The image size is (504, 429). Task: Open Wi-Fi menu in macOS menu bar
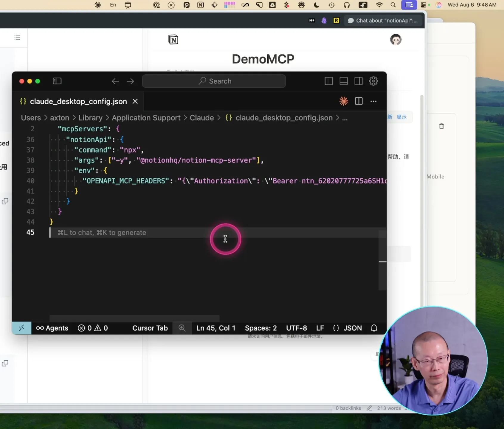pyautogui.click(x=379, y=5)
